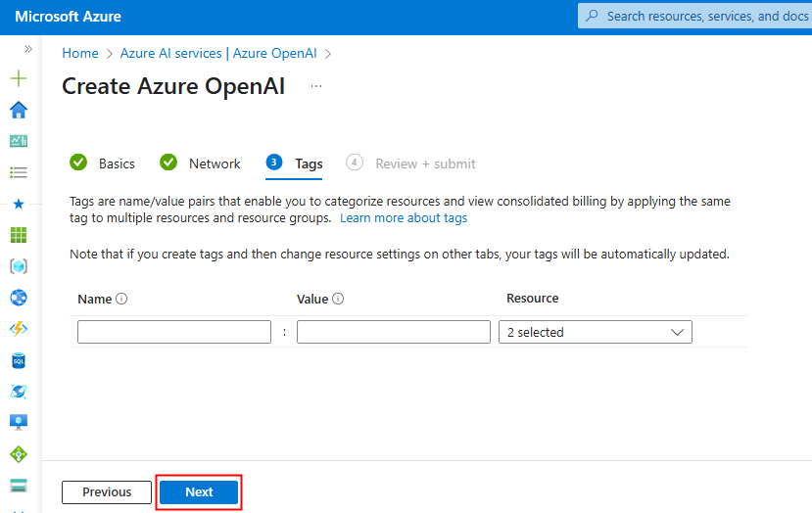Open All services list icon

tap(19, 172)
